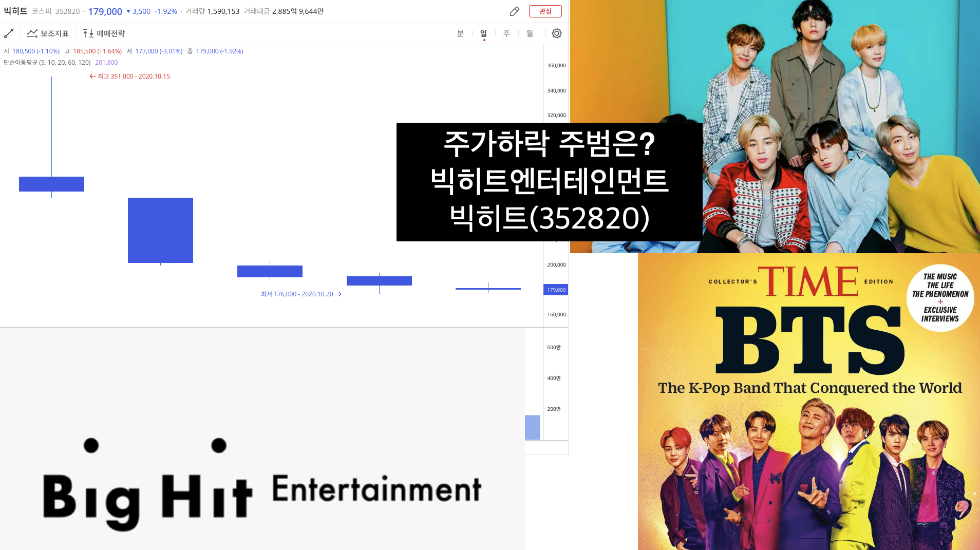Select low price 177,000 (-3.01%)

click(159, 51)
